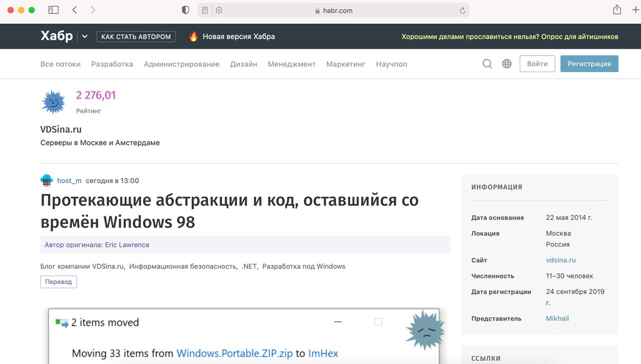Viewport: 641px width, 364px height.
Task: Click the article header screenshot image
Action: pos(244,336)
